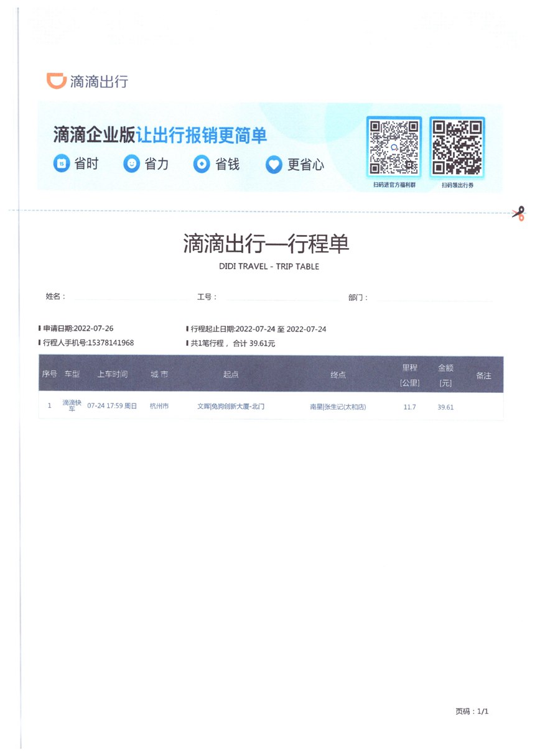Click the 更省心 label text
The height and width of the screenshot is (756, 535).
click(305, 165)
